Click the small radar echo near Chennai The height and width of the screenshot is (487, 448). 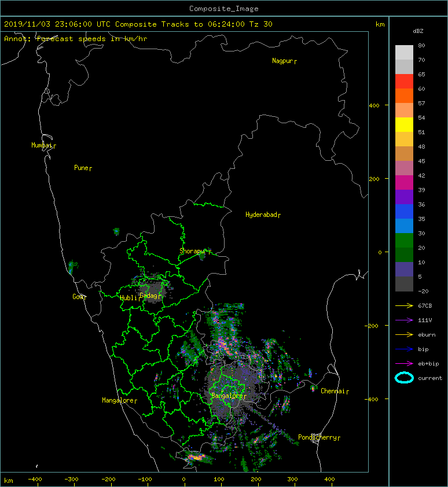(x=313, y=388)
